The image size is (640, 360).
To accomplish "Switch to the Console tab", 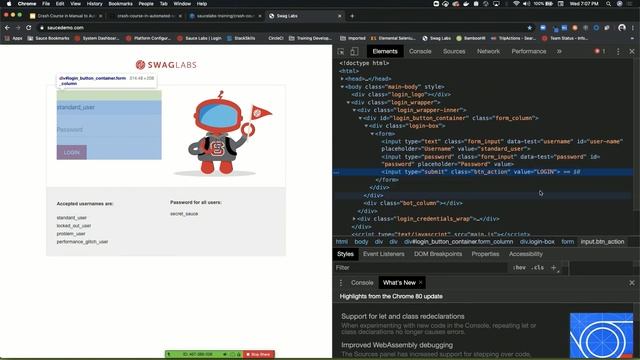I will coord(420,51).
